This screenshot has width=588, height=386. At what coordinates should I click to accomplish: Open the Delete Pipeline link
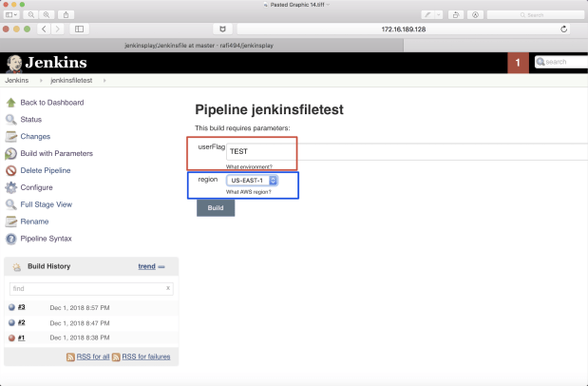[46, 170]
